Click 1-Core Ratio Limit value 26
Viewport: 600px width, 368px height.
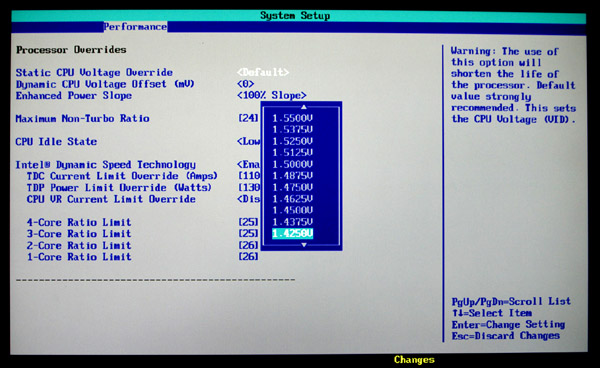(248, 257)
